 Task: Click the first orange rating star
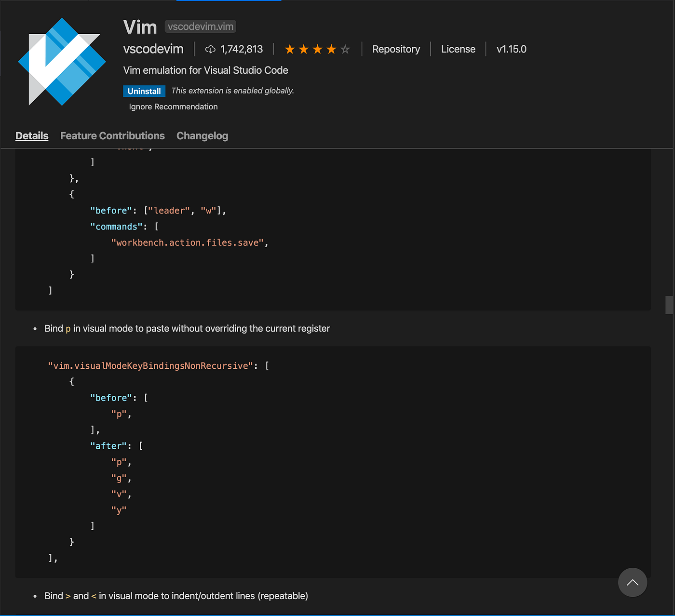(x=289, y=49)
